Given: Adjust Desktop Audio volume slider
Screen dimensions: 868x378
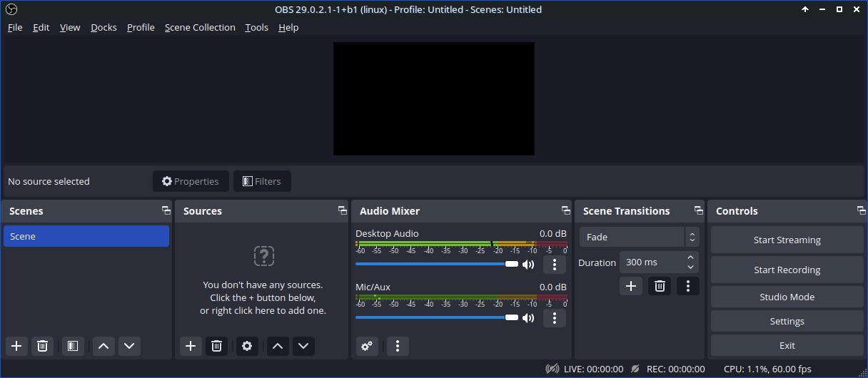Looking at the screenshot, I should point(437,264).
